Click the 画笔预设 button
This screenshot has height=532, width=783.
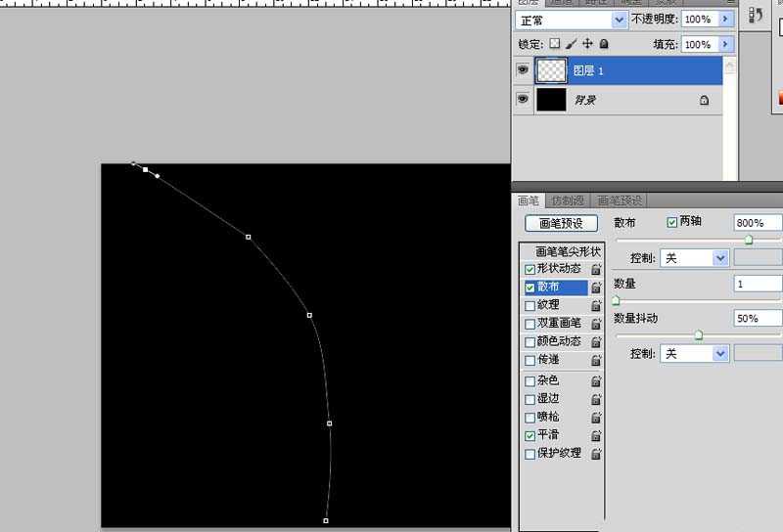pos(562,223)
